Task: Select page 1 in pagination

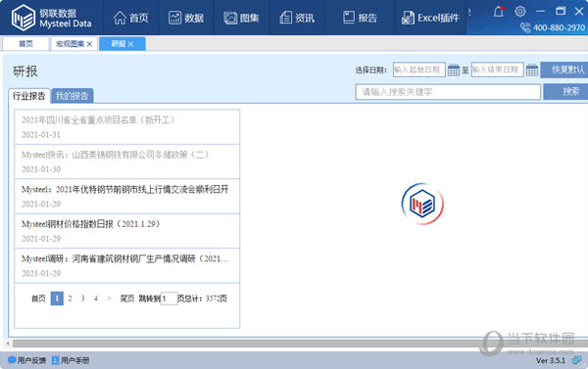Action: (x=57, y=299)
